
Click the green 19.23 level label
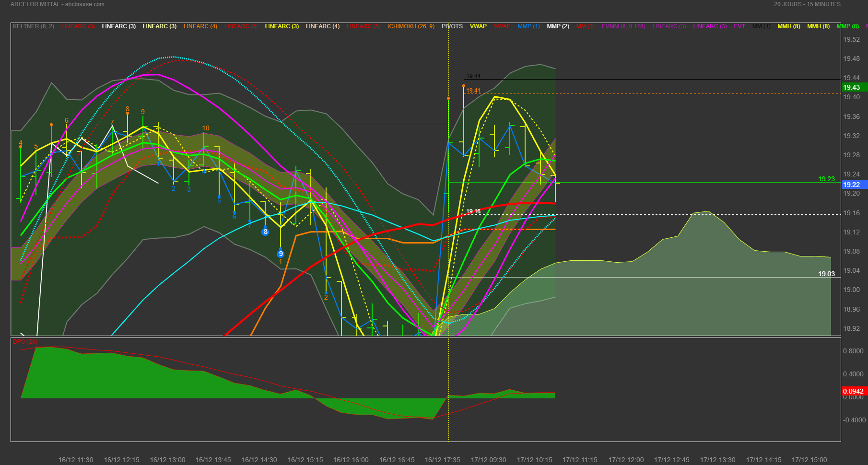[826, 179]
